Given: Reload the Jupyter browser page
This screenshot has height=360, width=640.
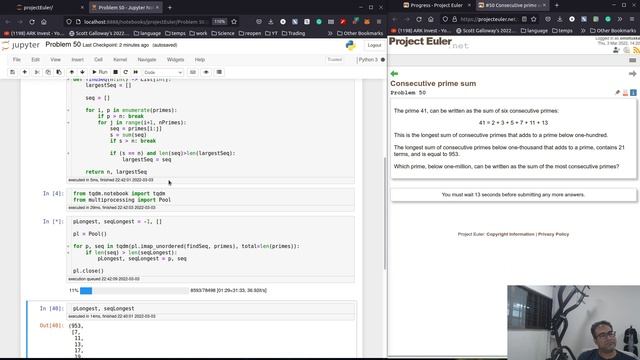Looking at the screenshot, I should tap(32, 22).
